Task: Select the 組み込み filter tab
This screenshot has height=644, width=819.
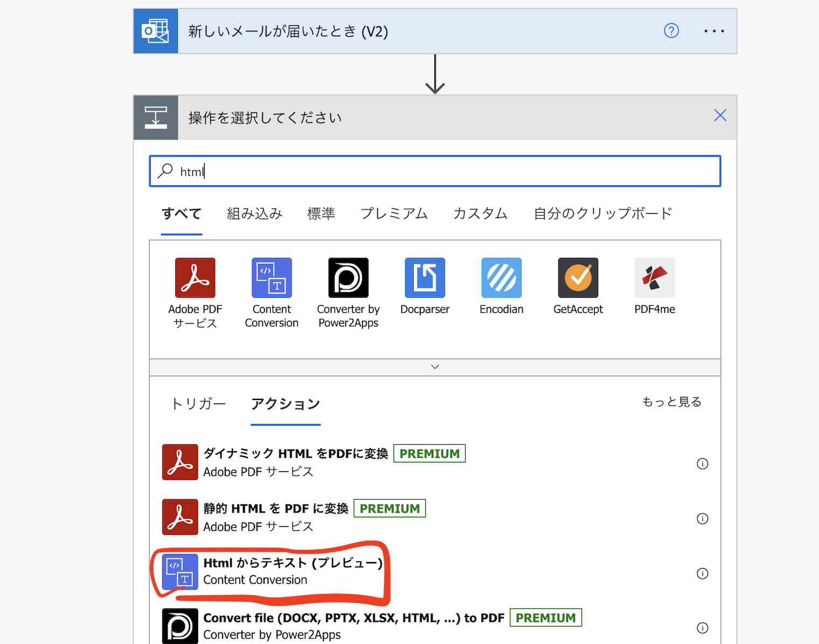Action: click(x=254, y=213)
